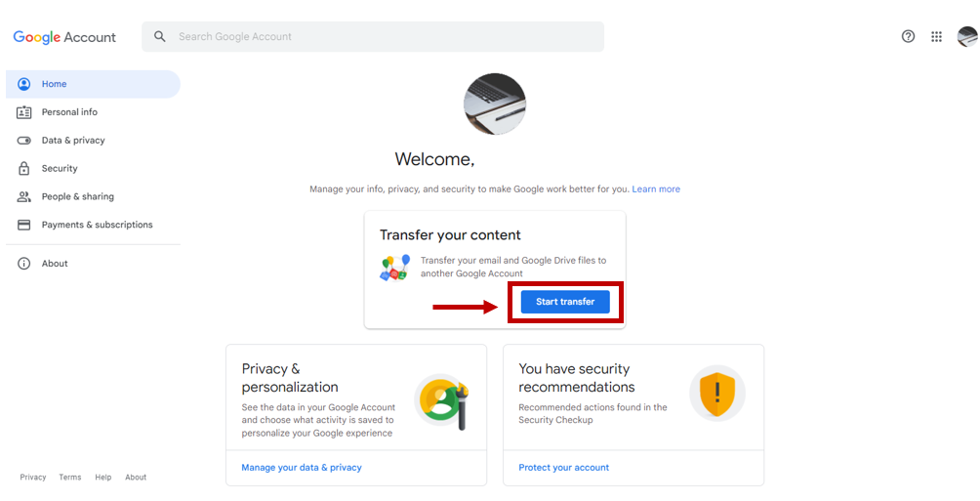
Task: Click the Protect your account link
Action: (563, 468)
